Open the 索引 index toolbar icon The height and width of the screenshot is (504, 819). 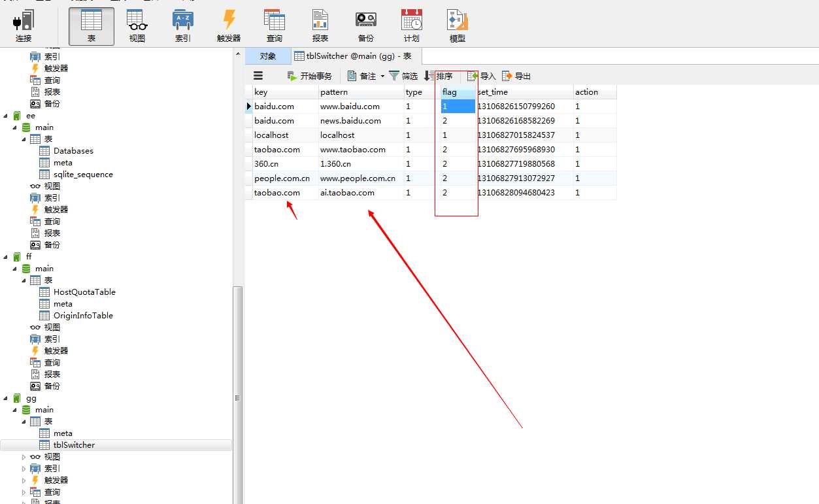click(183, 27)
